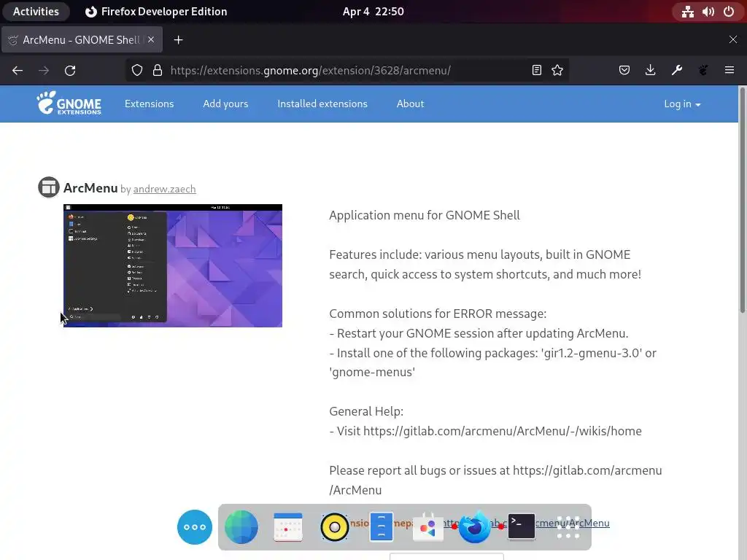
Task: Click the ArcMenu extension icon beside title
Action: tap(49, 187)
